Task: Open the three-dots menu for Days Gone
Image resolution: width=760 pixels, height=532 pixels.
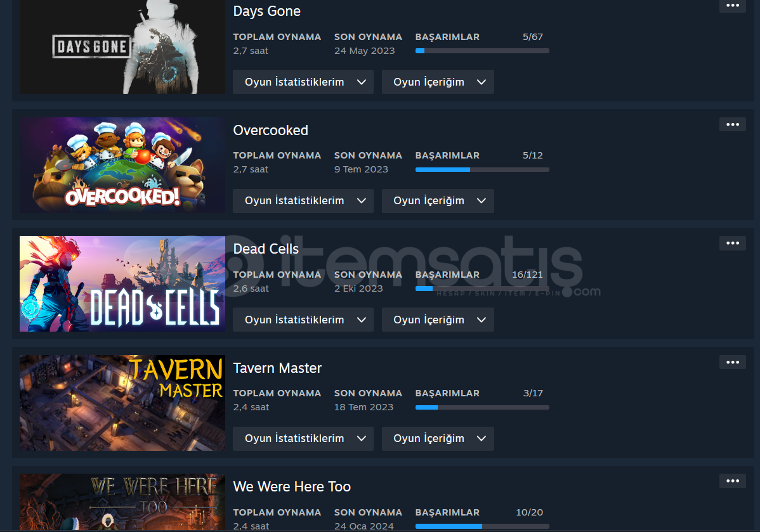Action: (x=732, y=6)
